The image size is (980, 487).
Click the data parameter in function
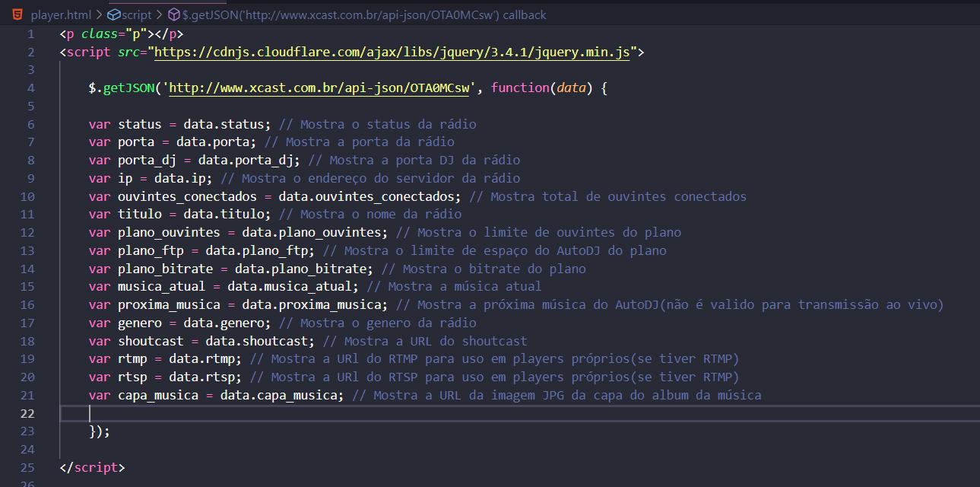(x=572, y=88)
